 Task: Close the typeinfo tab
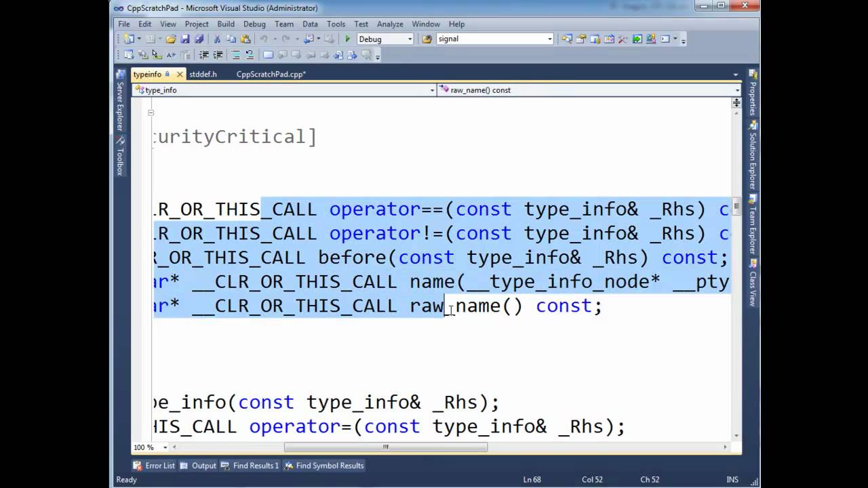coord(180,75)
